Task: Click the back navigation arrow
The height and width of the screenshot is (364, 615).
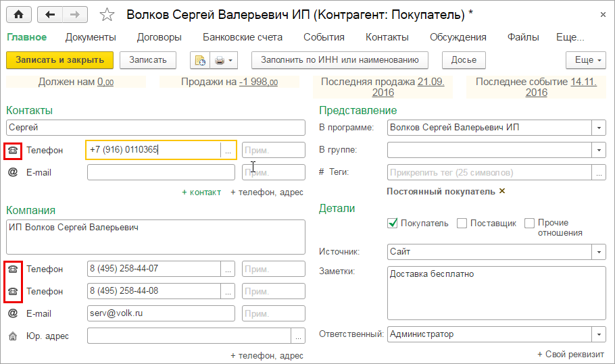Action: (x=51, y=14)
